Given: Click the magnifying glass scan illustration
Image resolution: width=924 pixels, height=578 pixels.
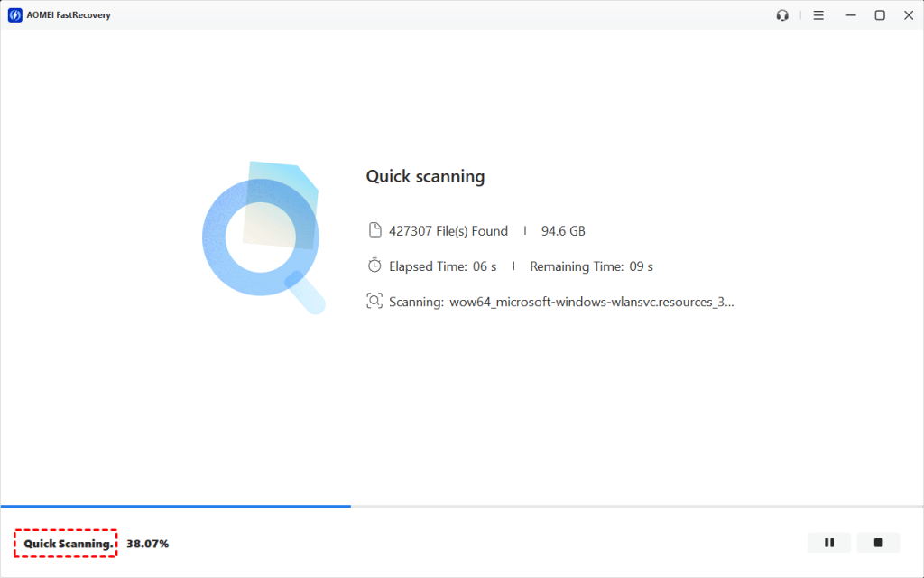Looking at the screenshot, I should 263,238.
